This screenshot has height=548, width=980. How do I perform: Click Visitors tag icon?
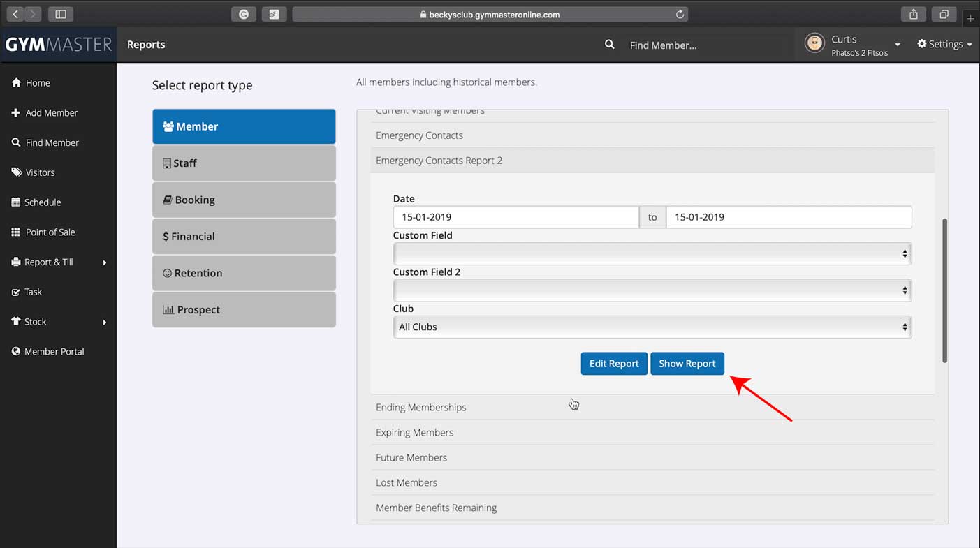(x=16, y=172)
